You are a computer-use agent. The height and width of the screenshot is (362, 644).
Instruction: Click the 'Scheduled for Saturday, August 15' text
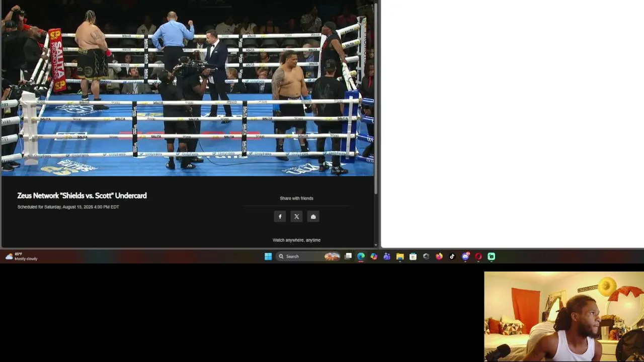pyautogui.click(x=68, y=207)
